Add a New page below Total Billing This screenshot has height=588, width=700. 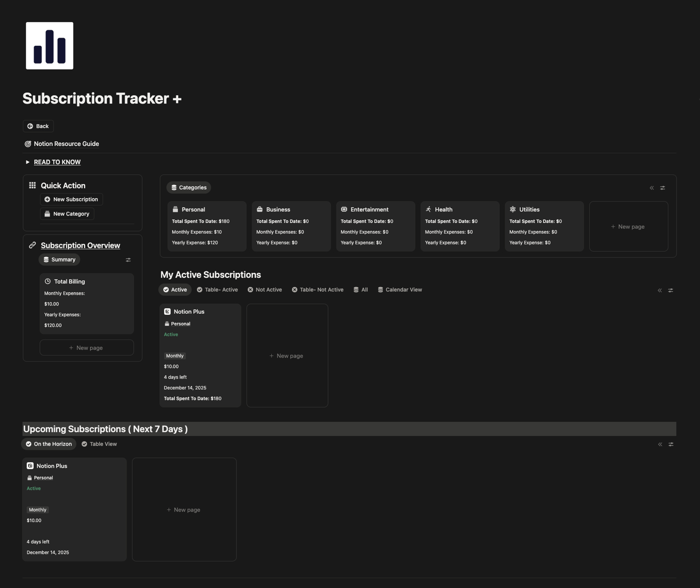(87, 348)
